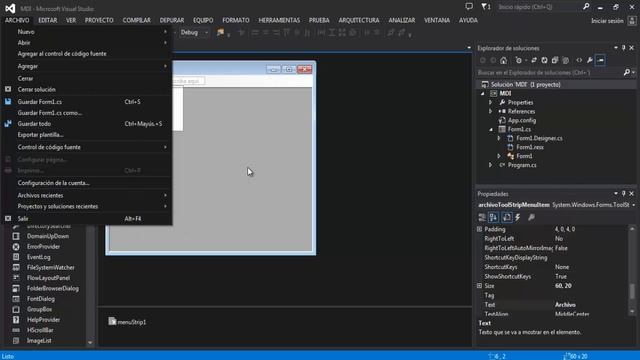Select ErrorProvider in the toolbox
Viewport: 640px width, 360px height.
43,247
